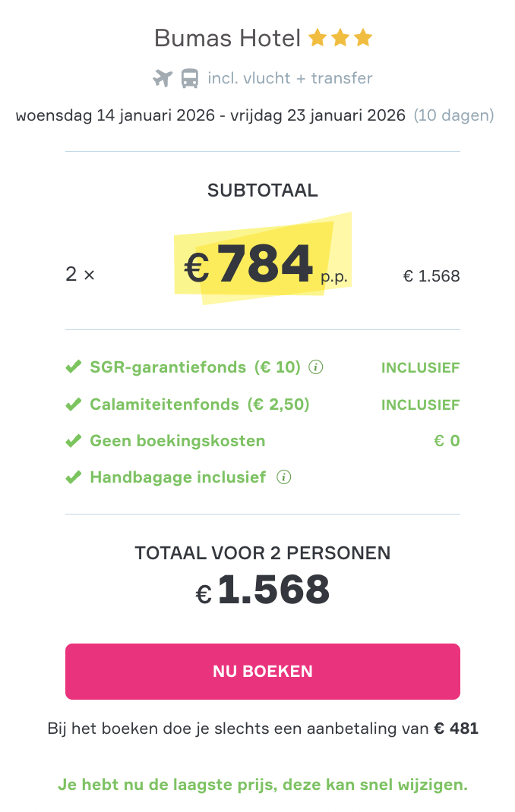Click the checkmark beside Calamiteitenfonds
Image resolution: width=515 pixels, height=812 pixels.
click(74, 404)
